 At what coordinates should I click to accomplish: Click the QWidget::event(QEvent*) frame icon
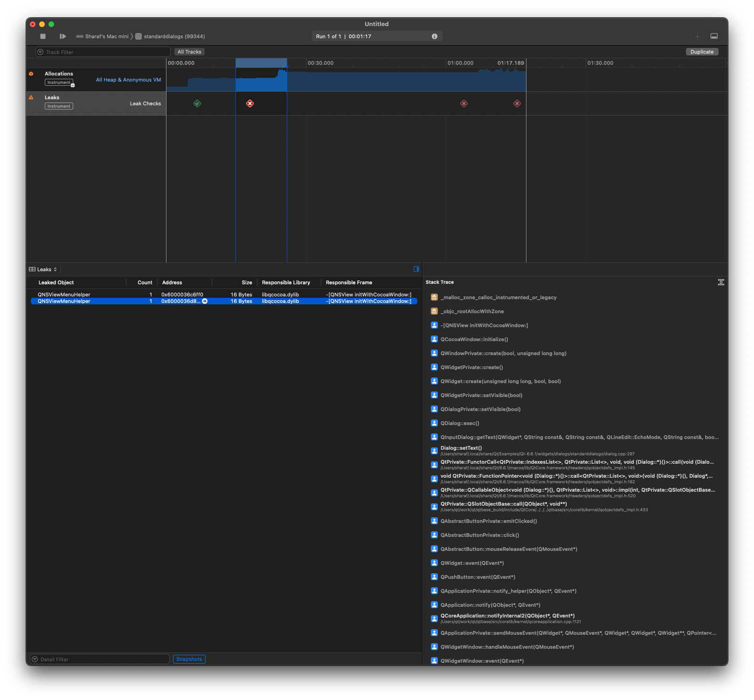434,563
